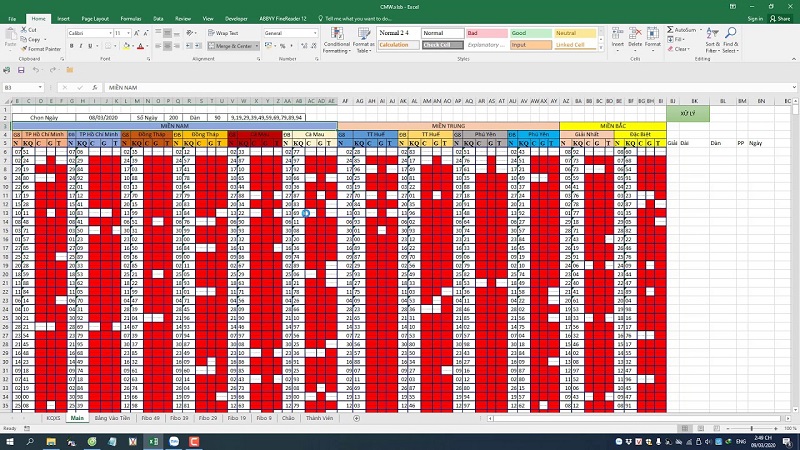Click Decrease Indent icon

(x=189, y=46)
